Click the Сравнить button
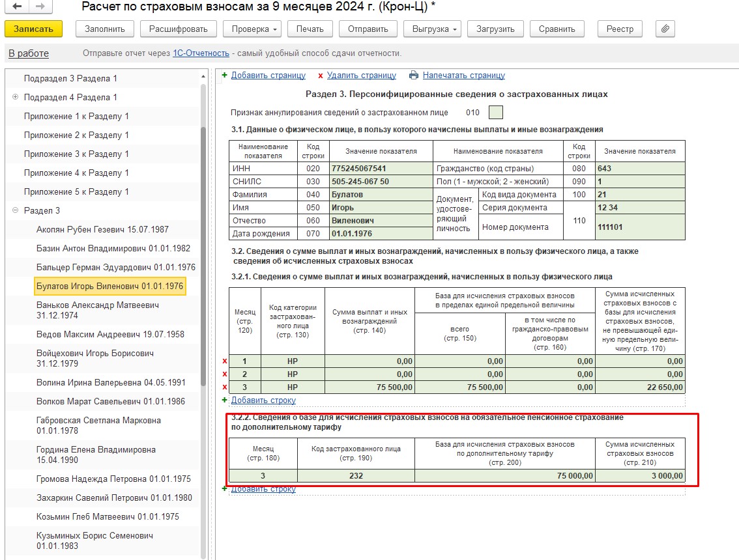739x560 pixels. click(557, 29)
